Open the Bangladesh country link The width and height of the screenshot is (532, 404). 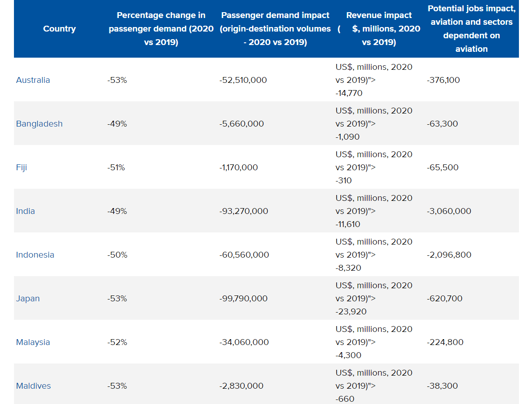tap(39, 124)
